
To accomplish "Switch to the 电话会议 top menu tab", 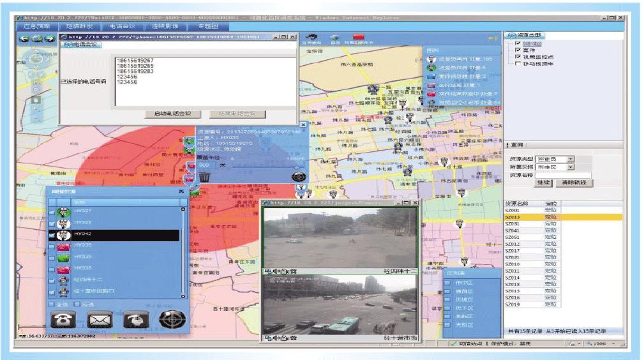I will pos(122,26).
